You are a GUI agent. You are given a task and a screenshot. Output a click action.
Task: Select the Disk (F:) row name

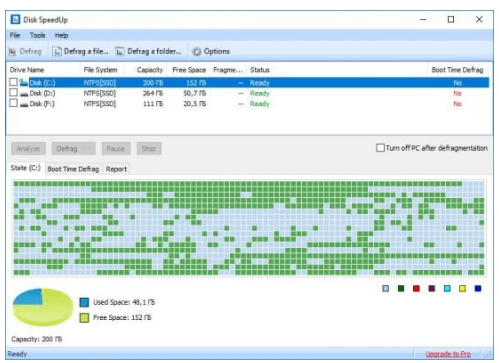click(x=42, y=104)
